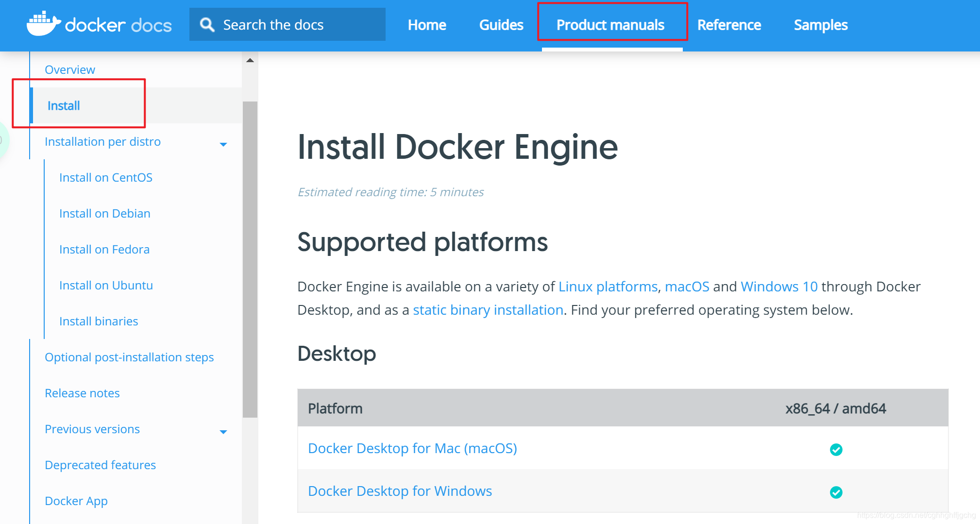This screenshot has height=524, width=980.
Task: Open the Samples tab
Action: (x=821, y=25)
